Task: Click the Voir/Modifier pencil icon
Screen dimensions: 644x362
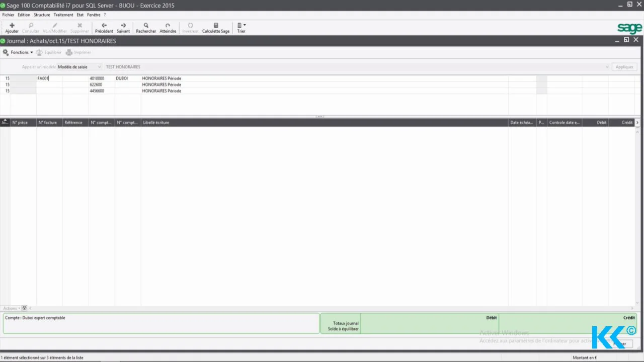Action: [x=55, y=25]
